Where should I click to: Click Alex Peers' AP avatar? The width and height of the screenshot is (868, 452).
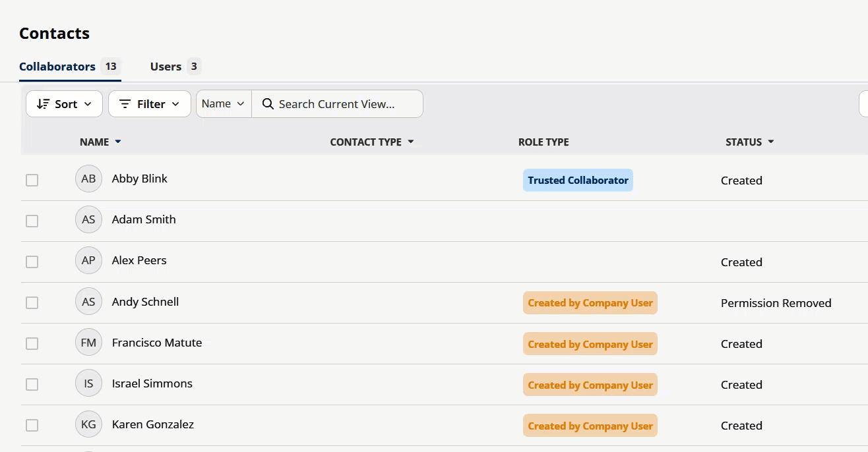[88, 260]
